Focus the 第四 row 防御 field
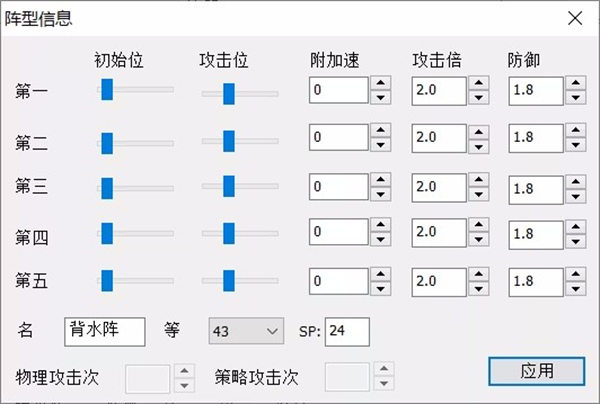This screenshot has width=600, height=404. pos(536,235)
